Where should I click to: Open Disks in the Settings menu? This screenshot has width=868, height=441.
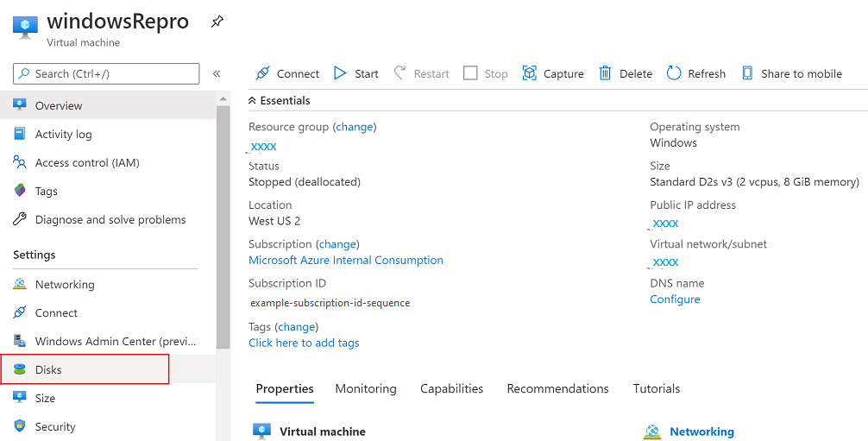pyautogui.click(x=48, y=369)
